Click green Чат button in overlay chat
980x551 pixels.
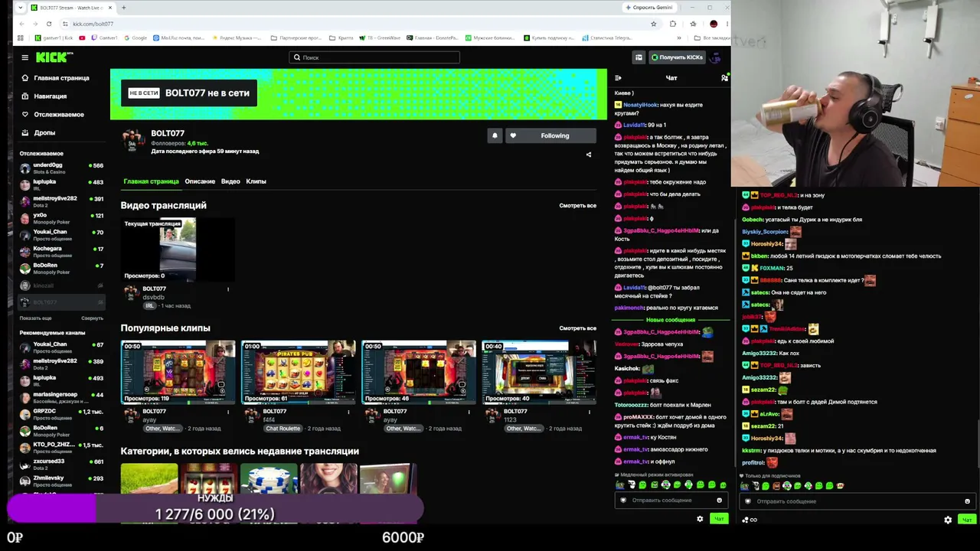click(967, 520)
